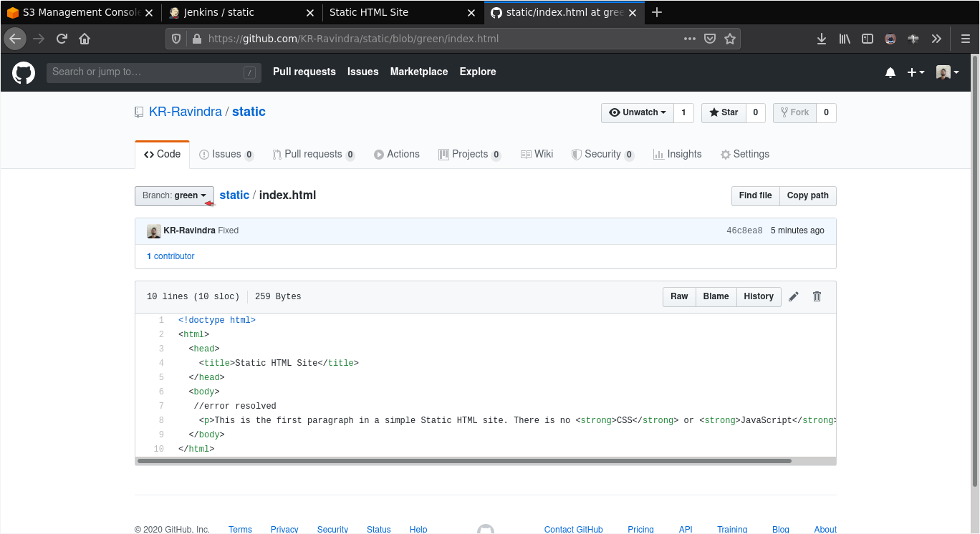This screenshot has height=534, width=980.
Task: Click KR-Ravindra commit author avatar
Action: [153, 230]
